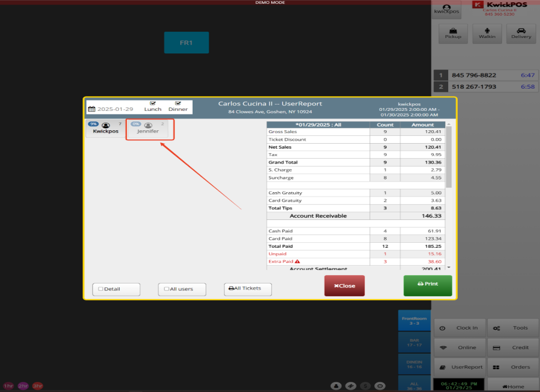Select the Kwickpos user tab
Viewport: 540px width, 392px height.
pyautogui.click(x=106, y=128)
